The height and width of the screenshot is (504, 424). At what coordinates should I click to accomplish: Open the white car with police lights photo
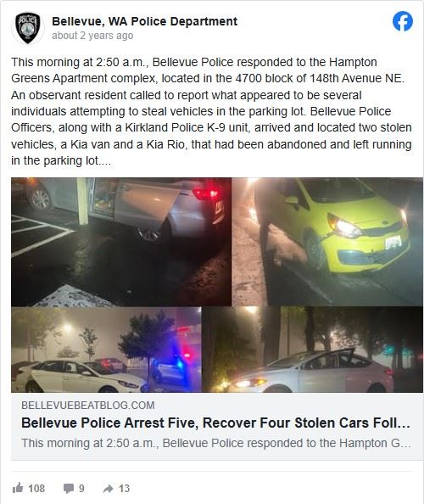point(106,350)
